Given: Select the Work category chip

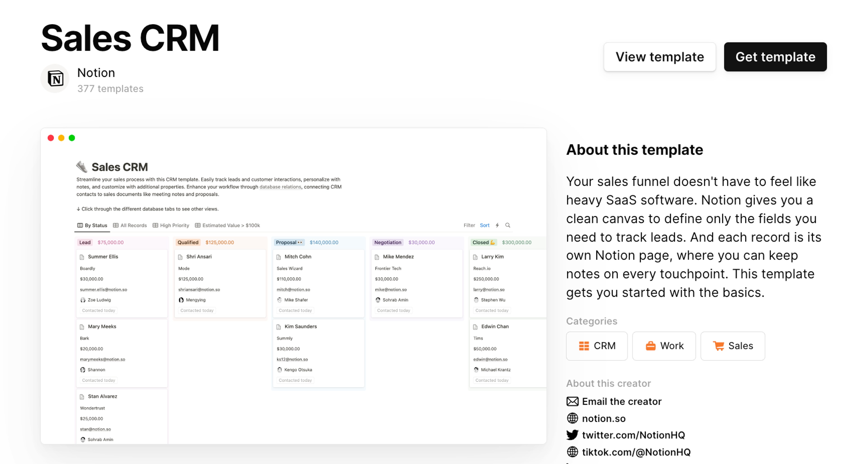Looking at the screenshot, I should [x=664, y=346].
